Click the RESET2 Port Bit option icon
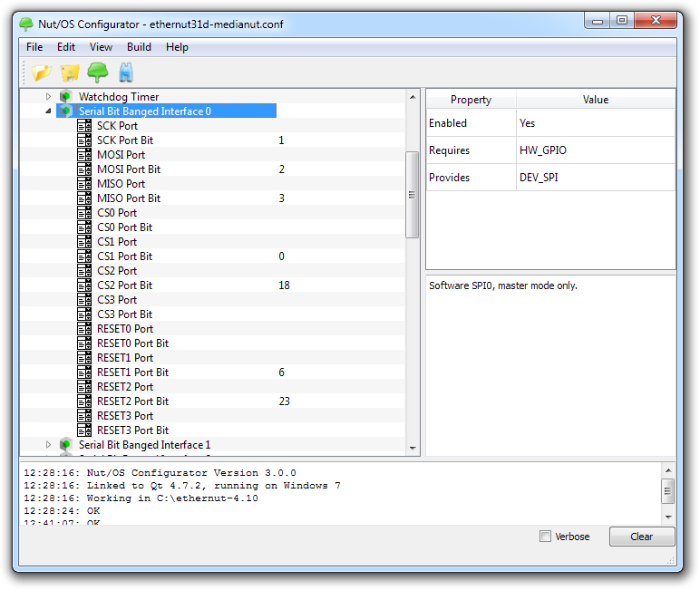 84,401
